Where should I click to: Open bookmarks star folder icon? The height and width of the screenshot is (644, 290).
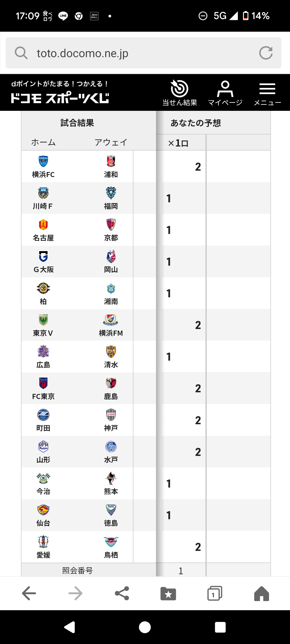[x=168, y=593]
